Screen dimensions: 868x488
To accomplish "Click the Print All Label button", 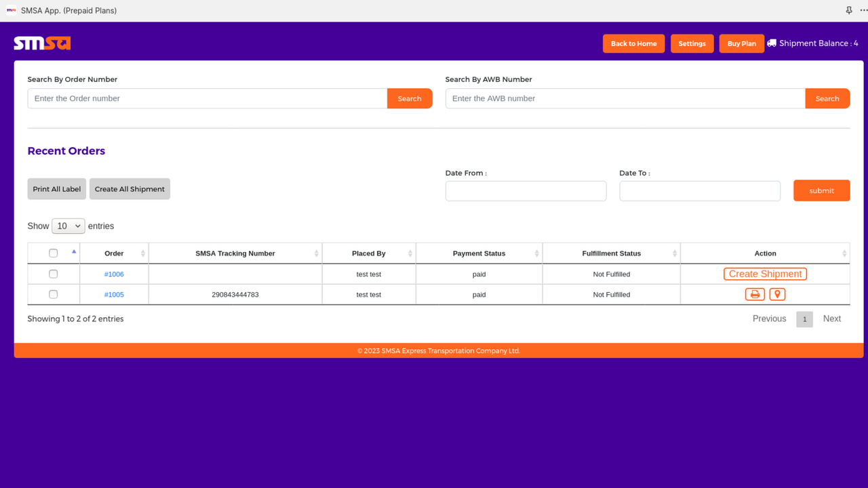I will (57, 189).
